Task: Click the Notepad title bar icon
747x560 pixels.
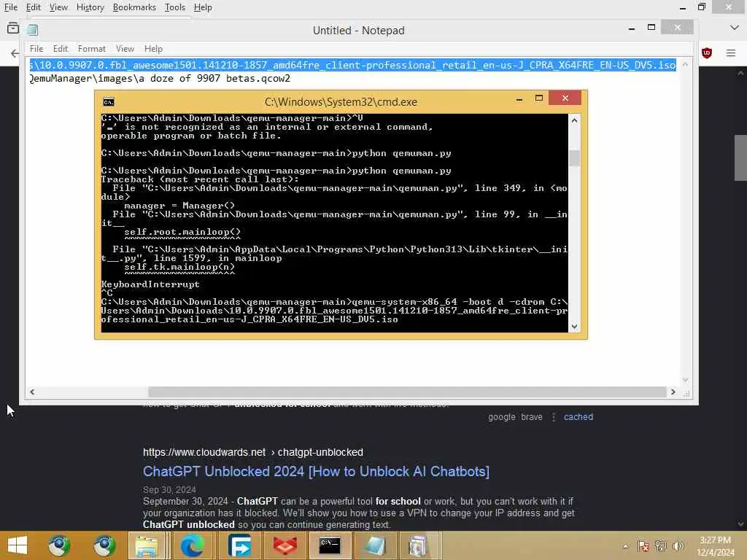Action: (32, 30)
